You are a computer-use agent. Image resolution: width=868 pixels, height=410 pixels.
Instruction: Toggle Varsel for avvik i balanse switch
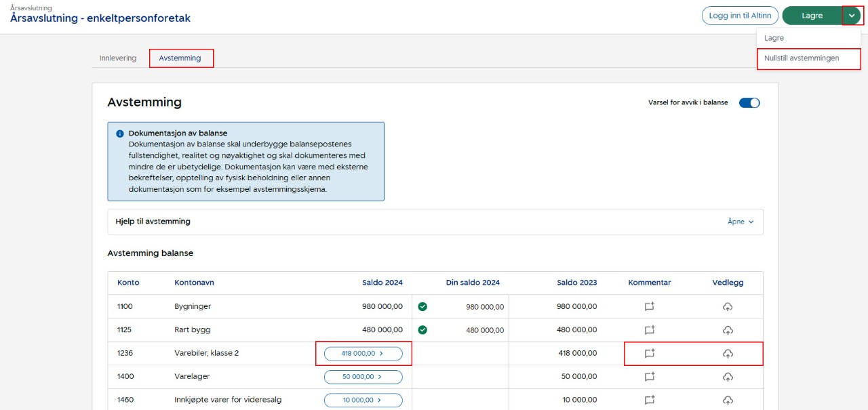749,103
